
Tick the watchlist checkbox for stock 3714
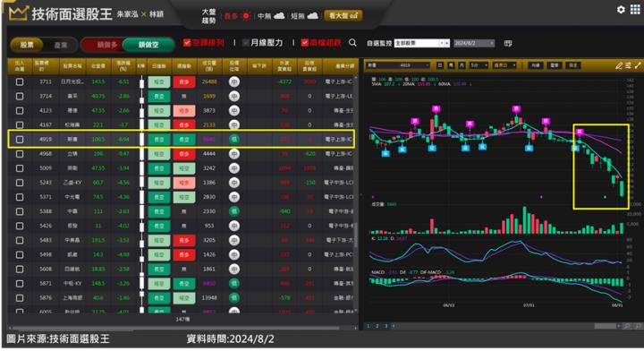pyautogui.click(x=20, y=96)
